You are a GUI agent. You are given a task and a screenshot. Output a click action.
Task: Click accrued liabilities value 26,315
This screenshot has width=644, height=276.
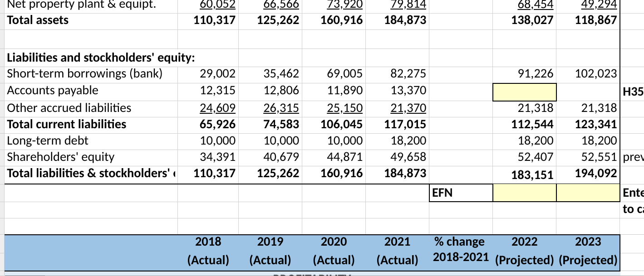(281, 108)
